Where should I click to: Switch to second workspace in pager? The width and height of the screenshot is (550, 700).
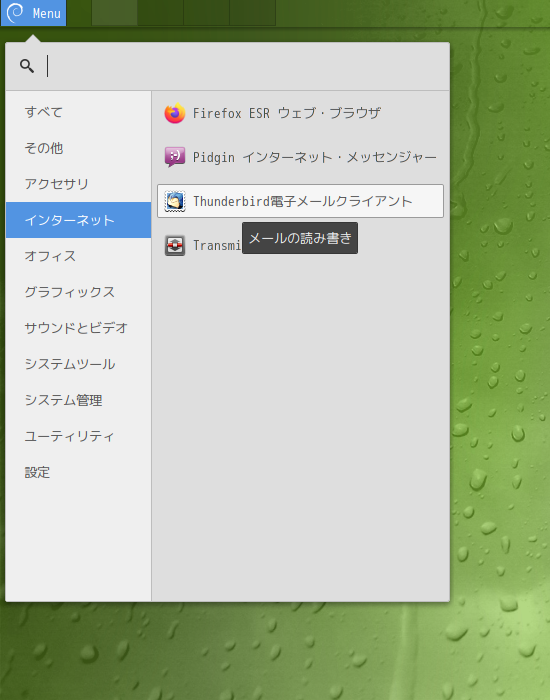coord(160,12)
